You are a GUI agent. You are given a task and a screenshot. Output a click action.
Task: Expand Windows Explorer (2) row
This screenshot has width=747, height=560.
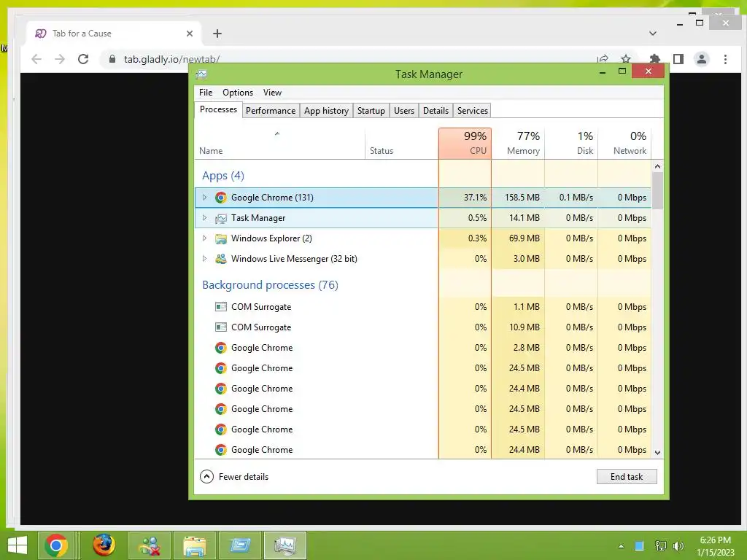tap(204, 238)
